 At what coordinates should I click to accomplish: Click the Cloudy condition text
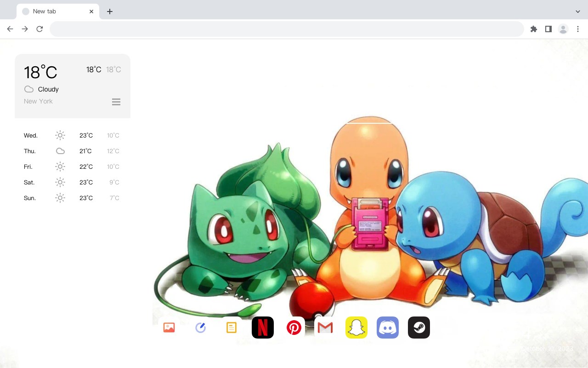(x=48, y=89)
